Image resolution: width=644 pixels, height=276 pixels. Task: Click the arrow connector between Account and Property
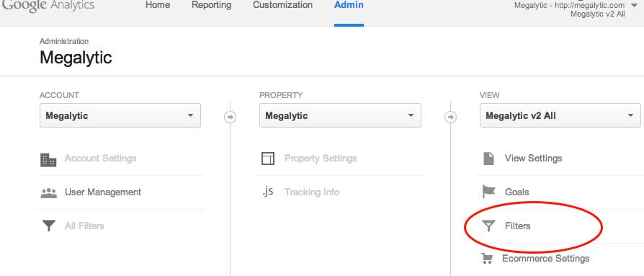click(x=230, y=117)
